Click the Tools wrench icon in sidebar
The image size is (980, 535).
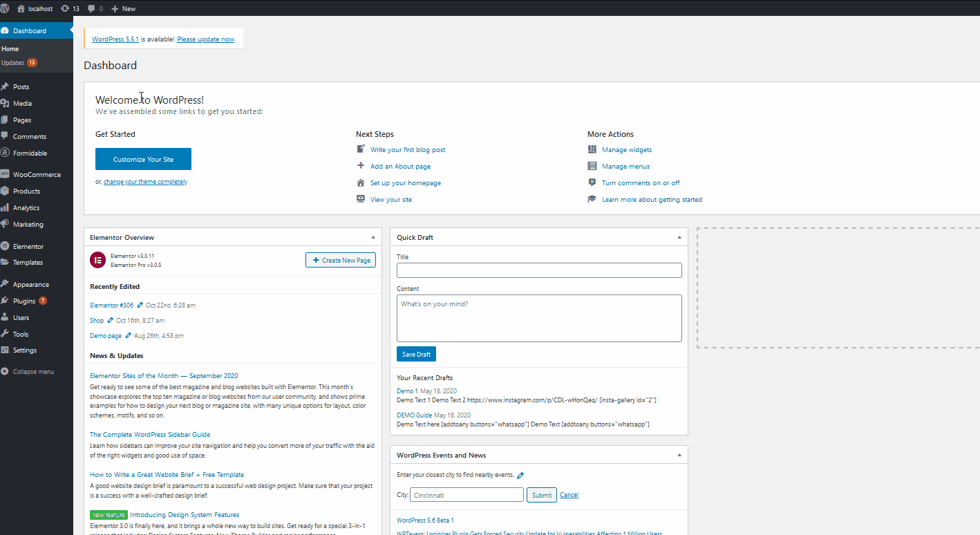(5, 334)
